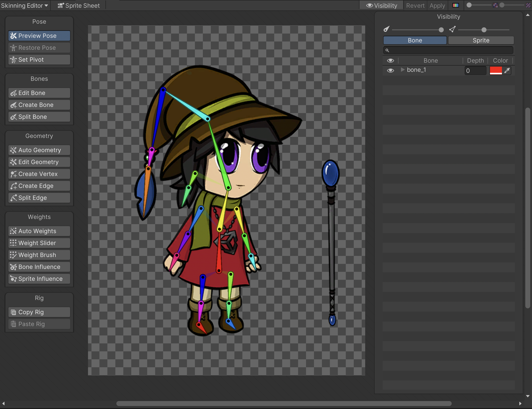Viewport: 532px width, 409px height.
Task: Select the Create Vertex tool
Action: point(38,174)
